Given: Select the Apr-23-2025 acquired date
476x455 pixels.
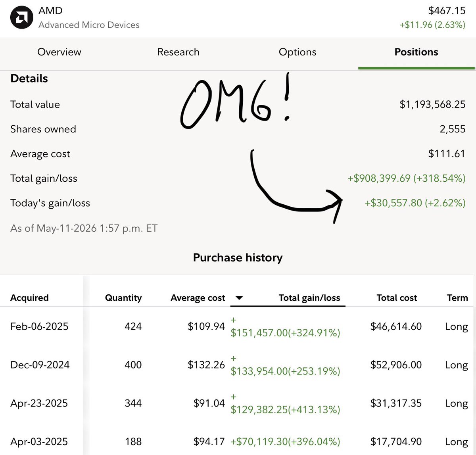Looking at the screenshot, I should click(x=39, y=403).
